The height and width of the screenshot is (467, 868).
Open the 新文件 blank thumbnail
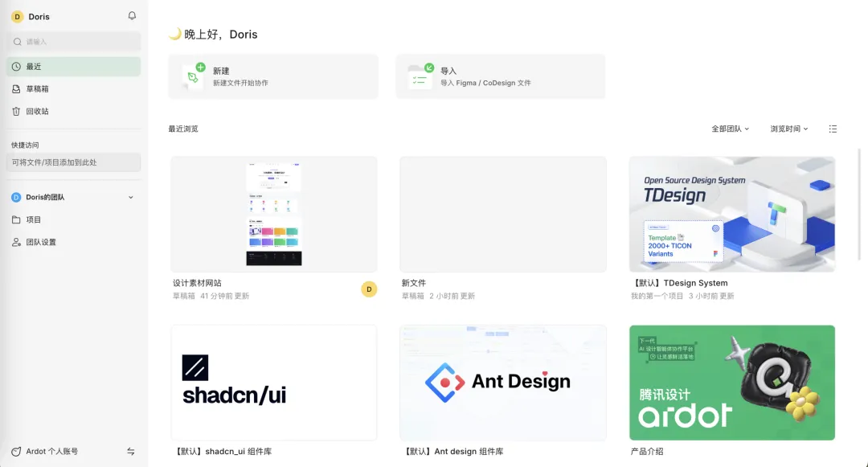pyautogui.click(x=503, y=214)
